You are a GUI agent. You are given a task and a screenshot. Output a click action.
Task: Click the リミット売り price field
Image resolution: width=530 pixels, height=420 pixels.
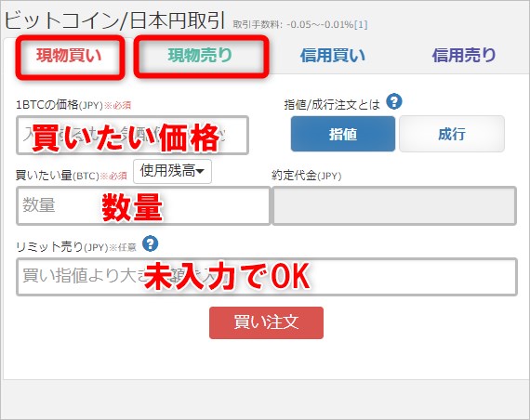tap(267, 277)
